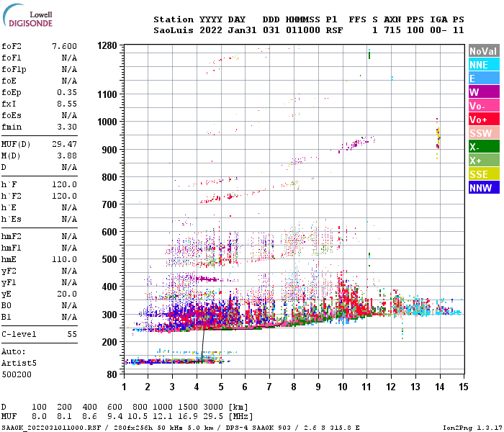Screen dimensions: 504x432
Task: Click the D 1500 distance column header
Action: click(x=188, y=407)
